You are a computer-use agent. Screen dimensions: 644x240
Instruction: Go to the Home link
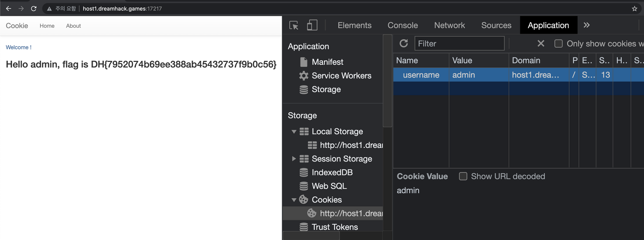pos(47,26)
